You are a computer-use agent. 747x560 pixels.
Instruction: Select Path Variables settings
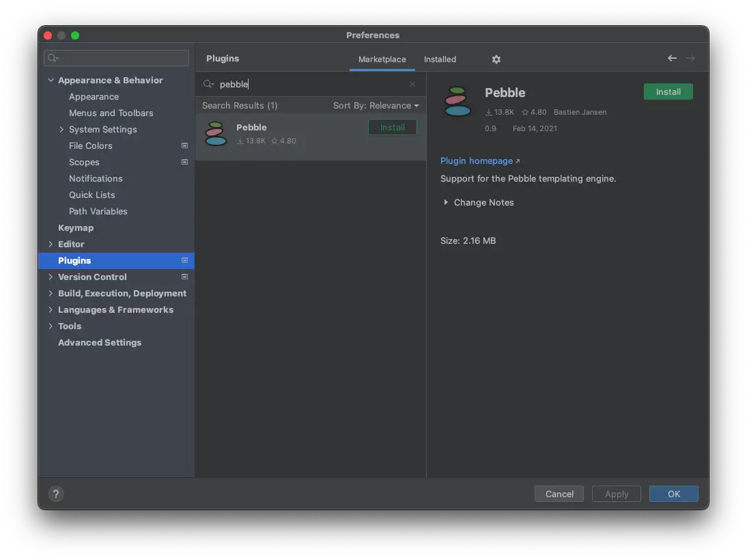click(98, 212)
